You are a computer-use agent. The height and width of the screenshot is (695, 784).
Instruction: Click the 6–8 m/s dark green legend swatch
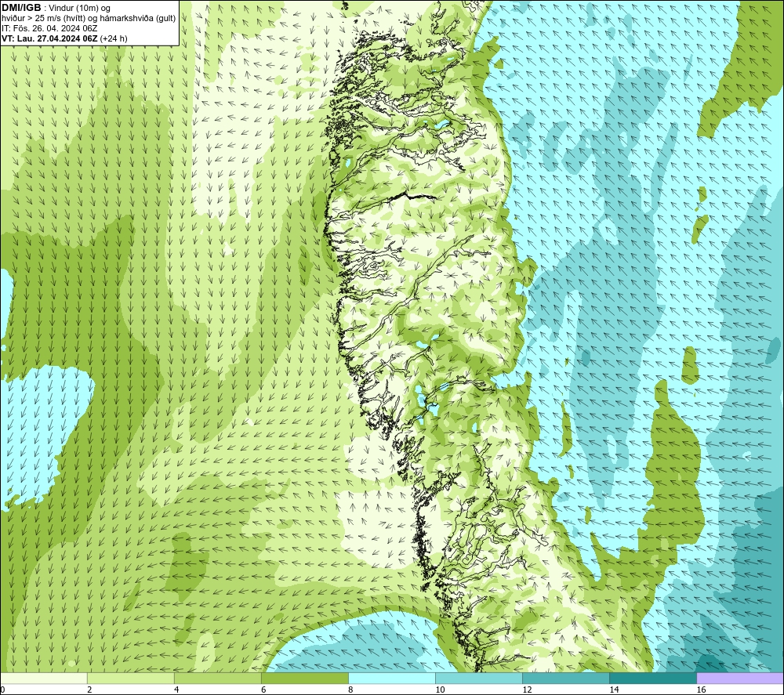[x=305, y=678]
